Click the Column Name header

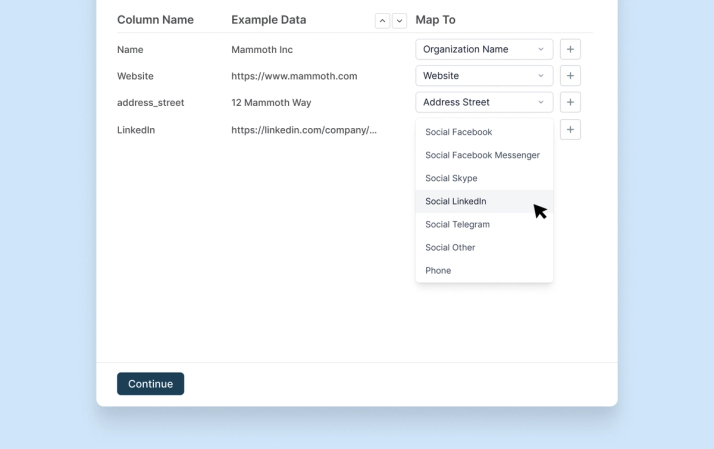click(x=155, y=20)
